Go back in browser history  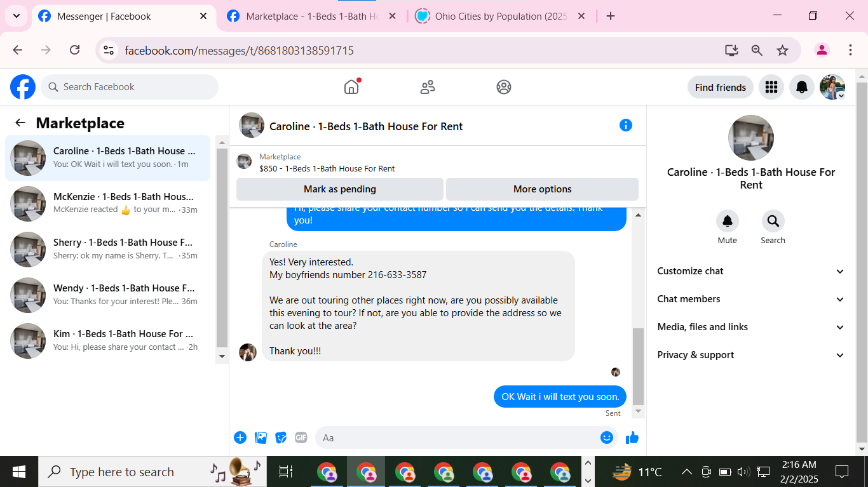[18, 50]
